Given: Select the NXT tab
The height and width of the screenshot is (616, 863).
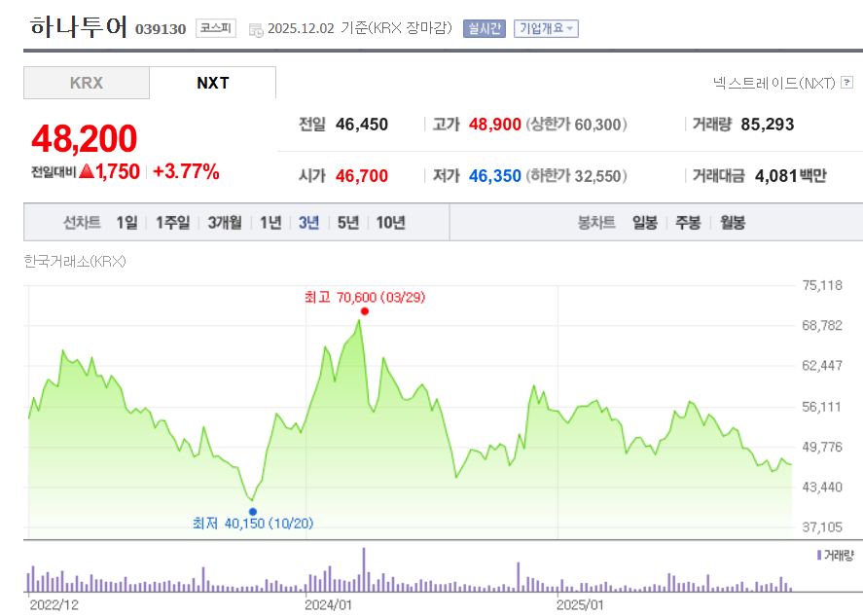Looking at the screenshot, I should point(212,83).
